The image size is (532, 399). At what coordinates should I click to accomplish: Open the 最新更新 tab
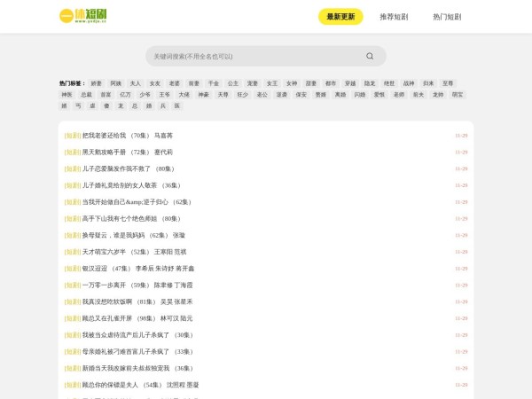tap(340, 17)
